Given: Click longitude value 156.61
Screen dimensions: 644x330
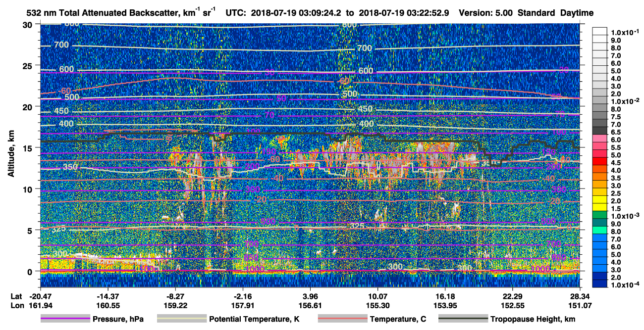Looking at the screenshot, I should (310, 305).
